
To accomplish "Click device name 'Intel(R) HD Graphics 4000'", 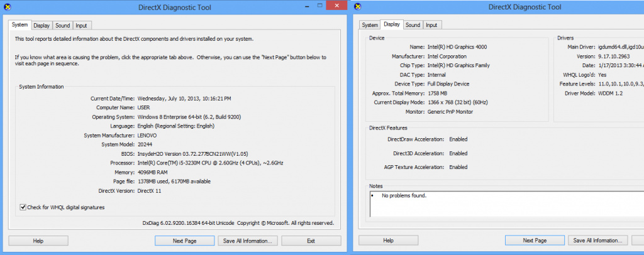I will (457, 47).
